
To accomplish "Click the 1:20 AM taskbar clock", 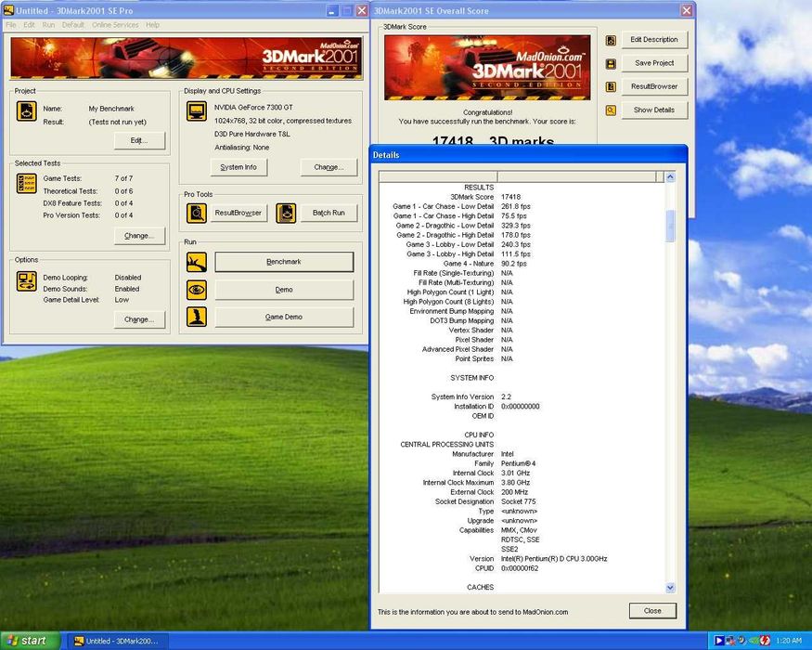I will tap(789, 642).
